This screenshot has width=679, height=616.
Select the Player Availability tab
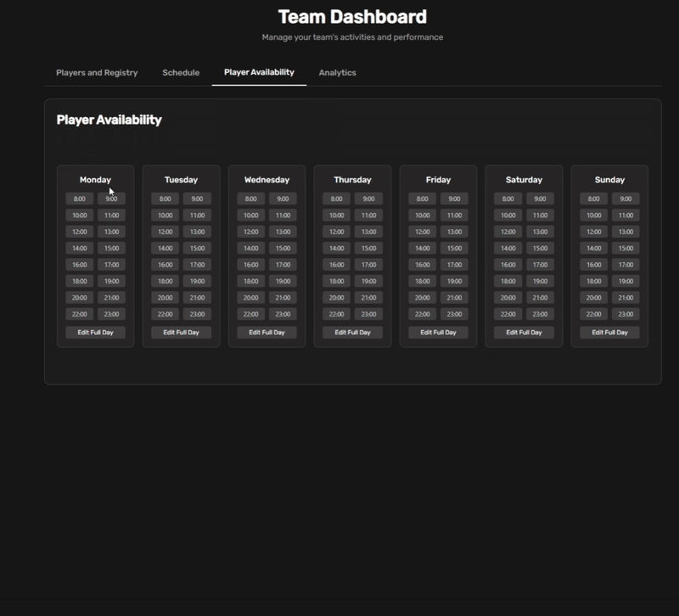tap(259, 72)
